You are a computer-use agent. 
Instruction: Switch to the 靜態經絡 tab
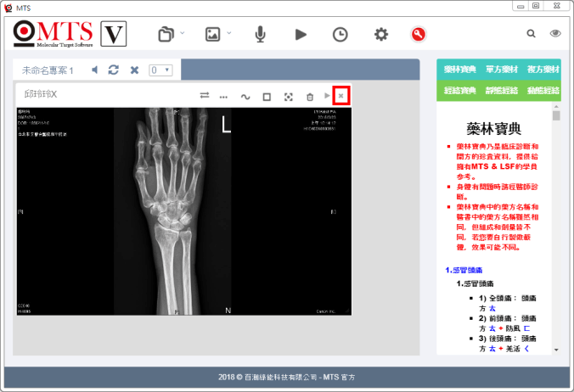click(x=502, y=91)
